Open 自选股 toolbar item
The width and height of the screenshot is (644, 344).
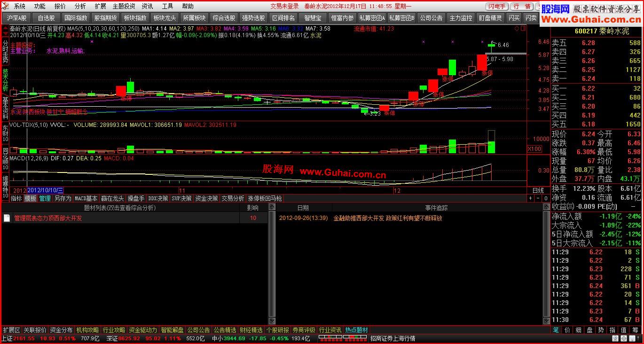tap(46, 18)
